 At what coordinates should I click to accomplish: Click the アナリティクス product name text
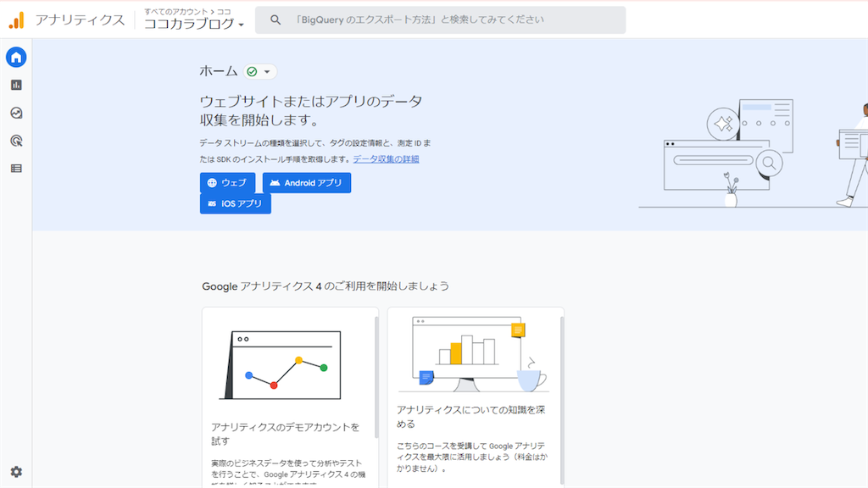[x=81, y=20]
